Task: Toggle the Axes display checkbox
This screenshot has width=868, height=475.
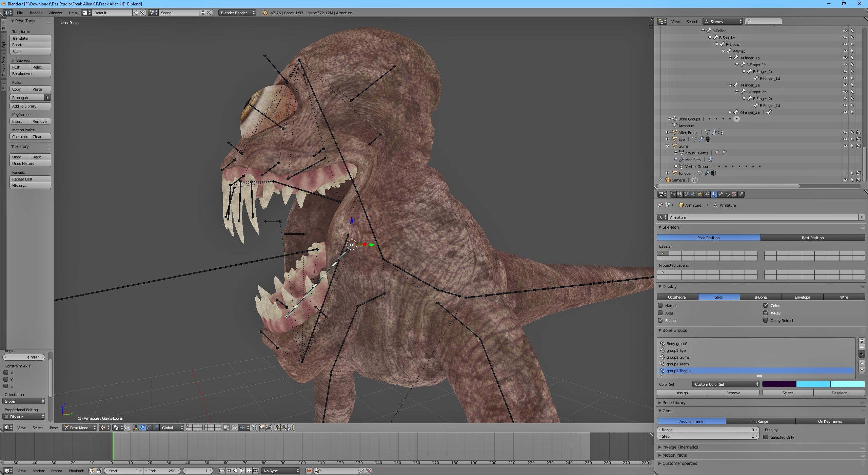Action: point(660,313)
